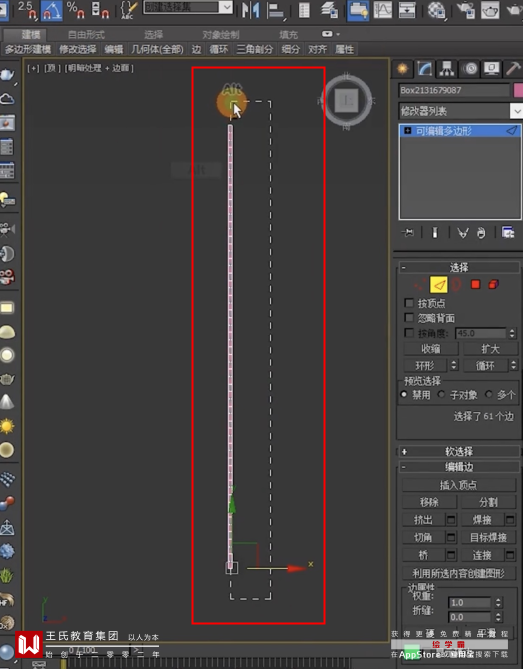Open the 几何体(全部) ribbon panel
The height and width of the screenshot is (669, 523).
[x=157, y=49]
